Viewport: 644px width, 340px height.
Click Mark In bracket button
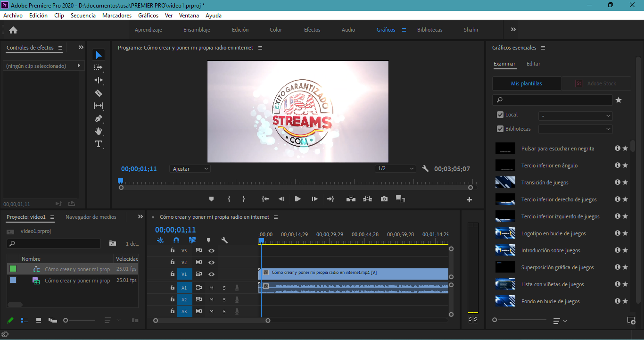coord(229,199)
